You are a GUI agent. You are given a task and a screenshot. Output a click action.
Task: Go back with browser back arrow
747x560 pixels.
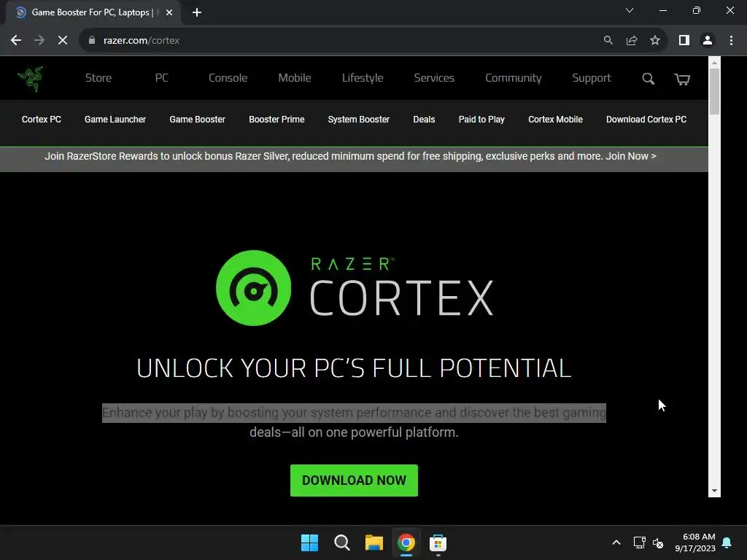point(16,41)
